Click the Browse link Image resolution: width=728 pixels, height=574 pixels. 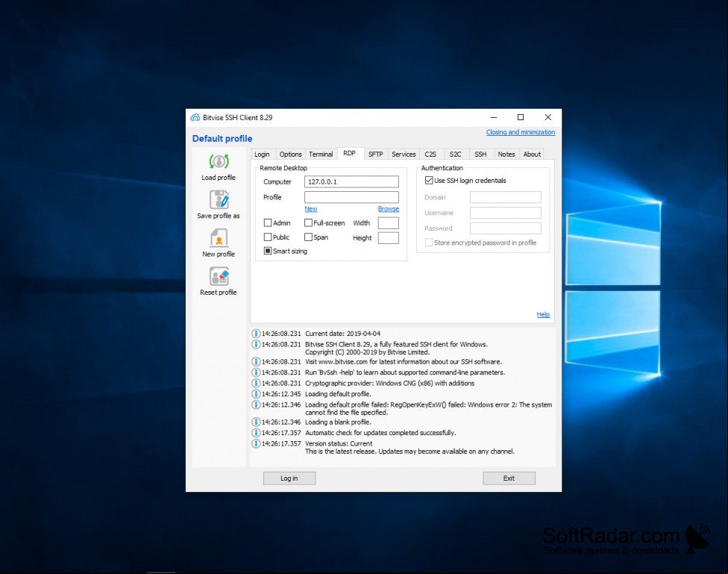pyautogui.click(x=389, y=209)
